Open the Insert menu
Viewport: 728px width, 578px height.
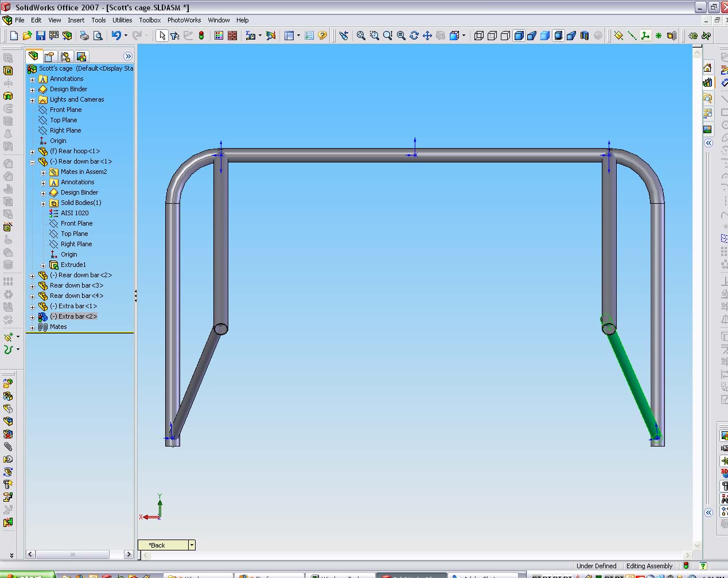(x=76, y=20)
